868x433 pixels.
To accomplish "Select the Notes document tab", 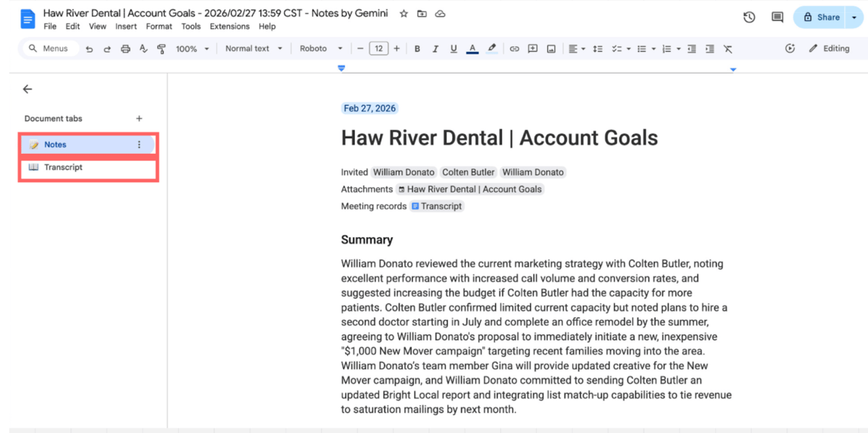I will coord(88,145).
